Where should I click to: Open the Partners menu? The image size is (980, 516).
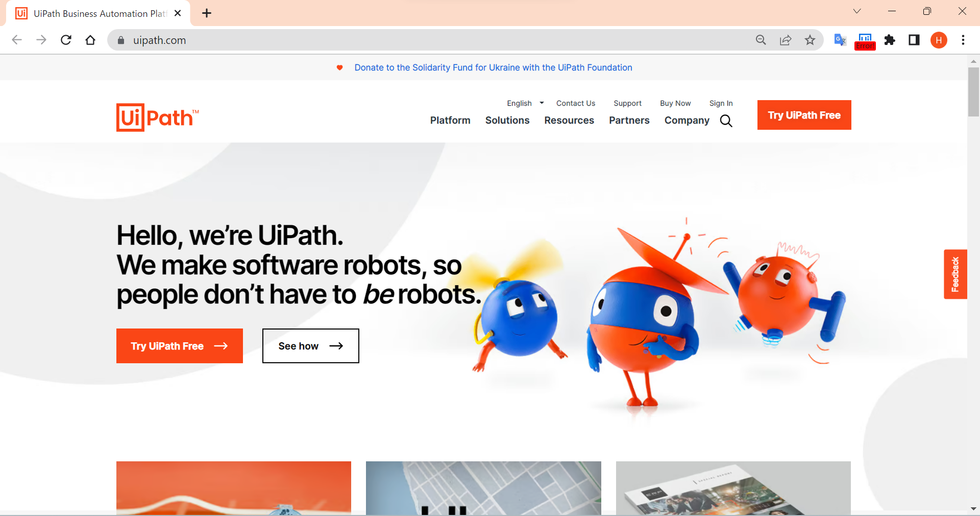tap(629, 120)
